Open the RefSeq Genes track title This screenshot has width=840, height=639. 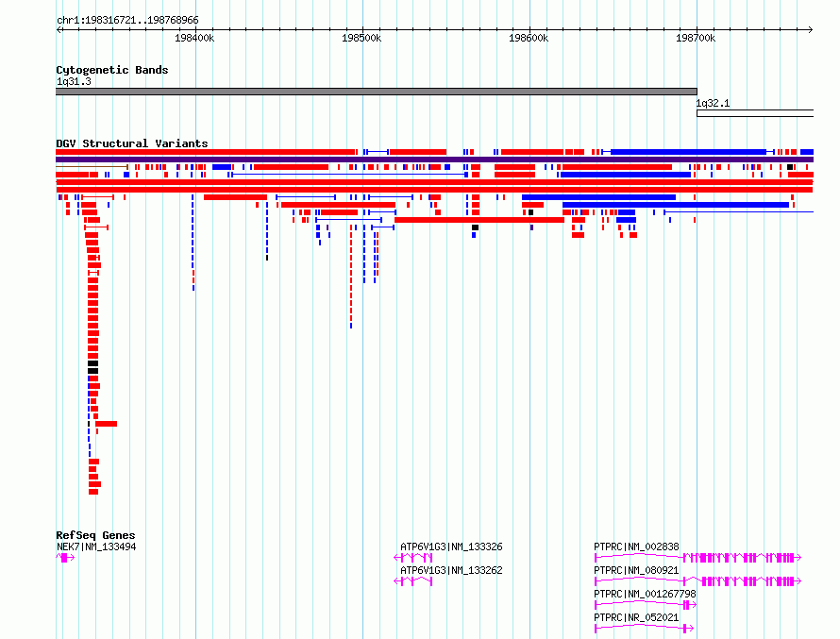(x=95, y=535)
